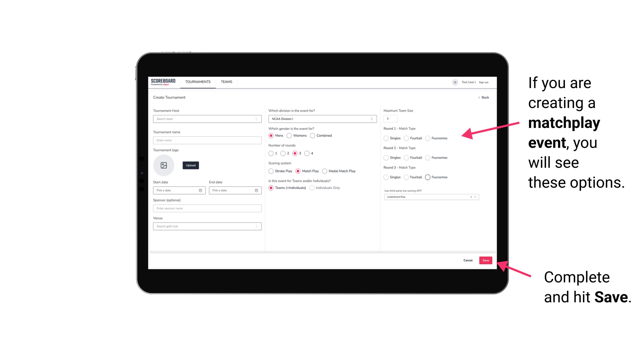Click the End date calendar icon

pyautogui.click(x=256, y=190)
